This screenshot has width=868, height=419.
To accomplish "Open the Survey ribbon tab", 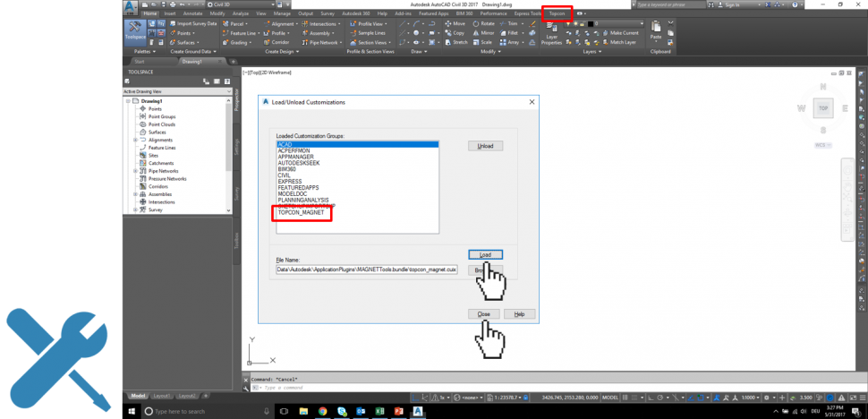I will click(x=328, y=13).
